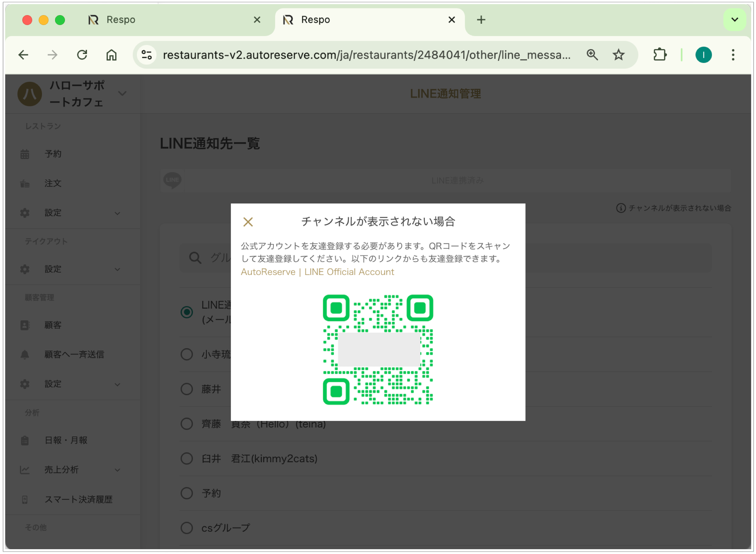
Task: Switch to the first Respo tab
Action: (171, 20)
